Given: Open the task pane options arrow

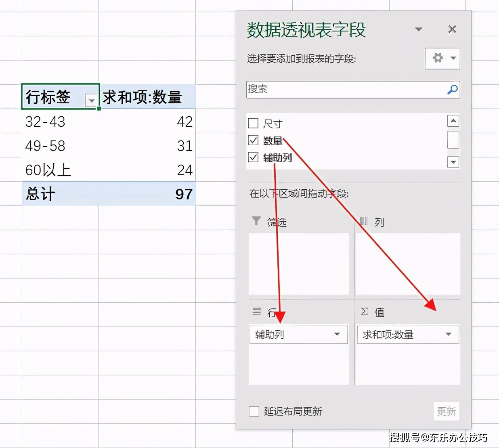Looking at the screenshot, I should coord(419,29).
